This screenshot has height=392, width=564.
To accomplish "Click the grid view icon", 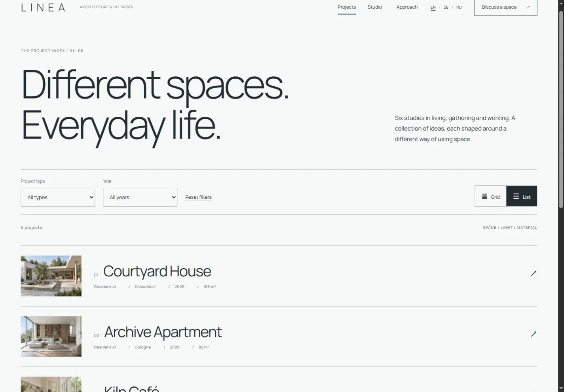I will [484, 196].
